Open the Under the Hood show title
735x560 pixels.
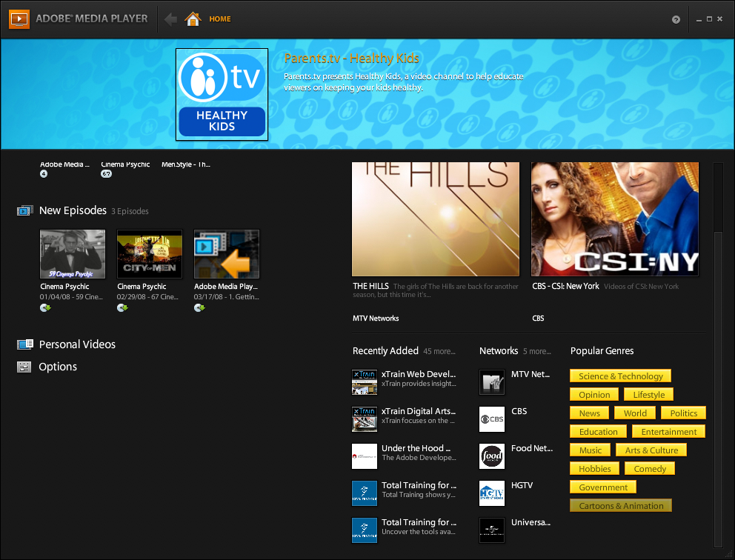(416, 448)
